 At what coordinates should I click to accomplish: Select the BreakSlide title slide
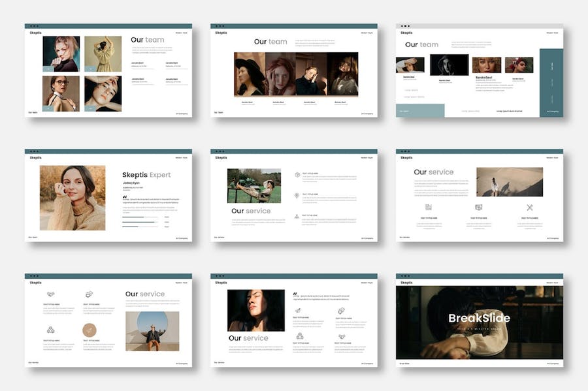pos(479,319)
